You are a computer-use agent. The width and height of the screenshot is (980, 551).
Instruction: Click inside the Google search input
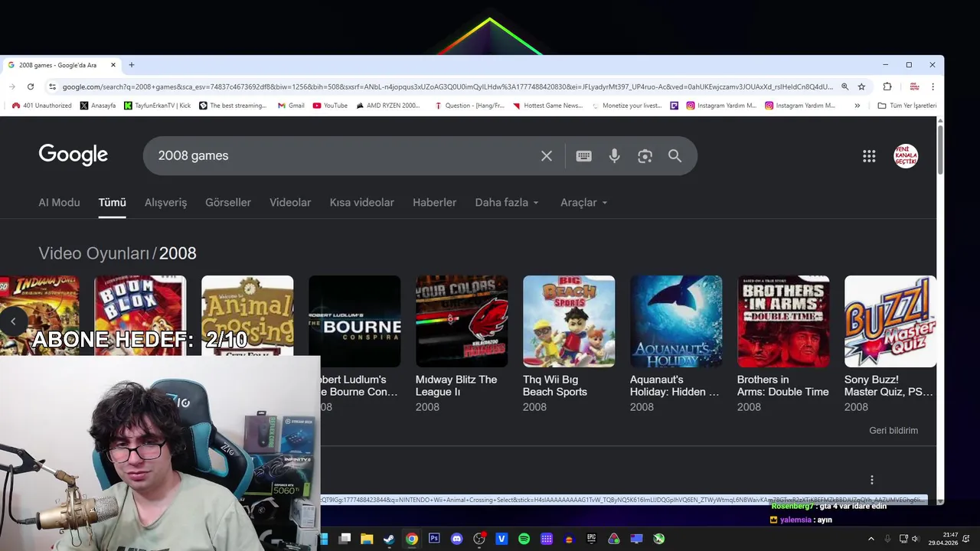[345, 156]
